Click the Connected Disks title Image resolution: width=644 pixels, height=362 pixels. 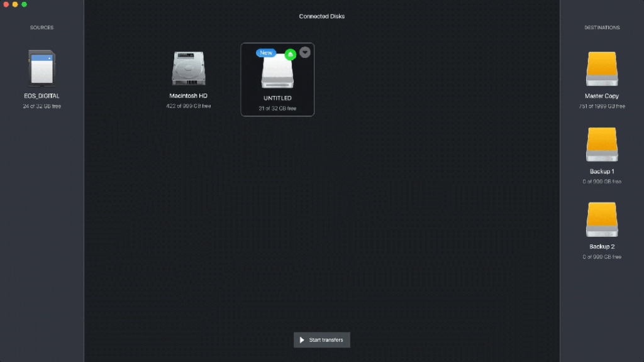point(321,16)
